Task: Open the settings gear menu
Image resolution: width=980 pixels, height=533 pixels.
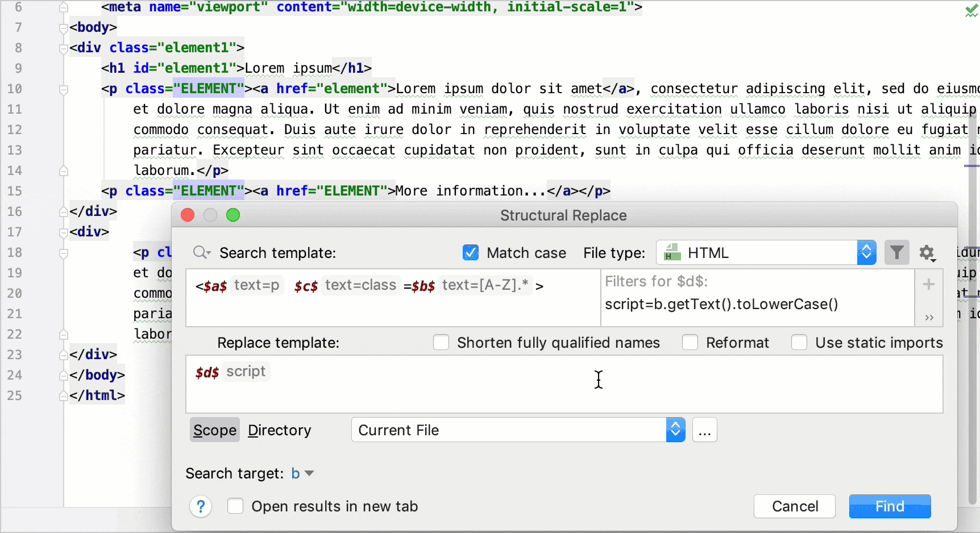Action: click(x=928, y=253)
